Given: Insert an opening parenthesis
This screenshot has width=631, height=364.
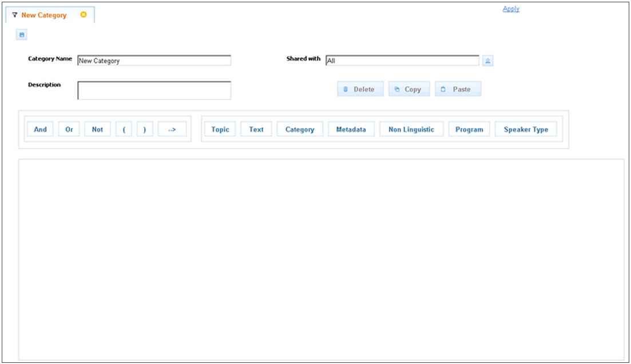Looking at the screenshot, I should coord(124,129).
